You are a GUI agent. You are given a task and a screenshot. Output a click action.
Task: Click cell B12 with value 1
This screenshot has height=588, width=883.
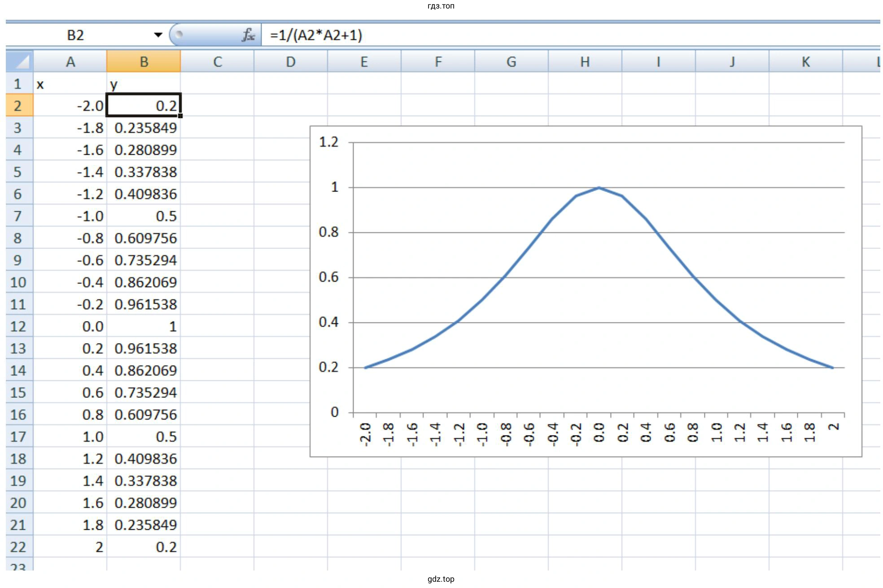(x=144, y=326)
